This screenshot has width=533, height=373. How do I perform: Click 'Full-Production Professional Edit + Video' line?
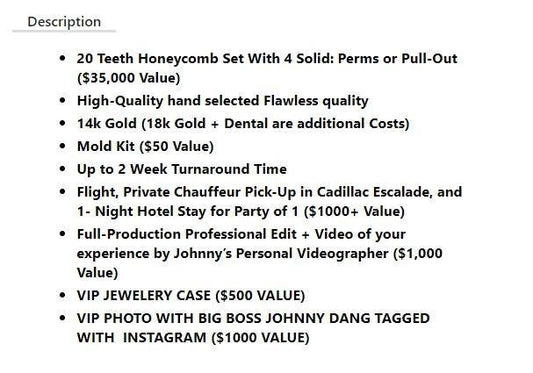point(241,234)
